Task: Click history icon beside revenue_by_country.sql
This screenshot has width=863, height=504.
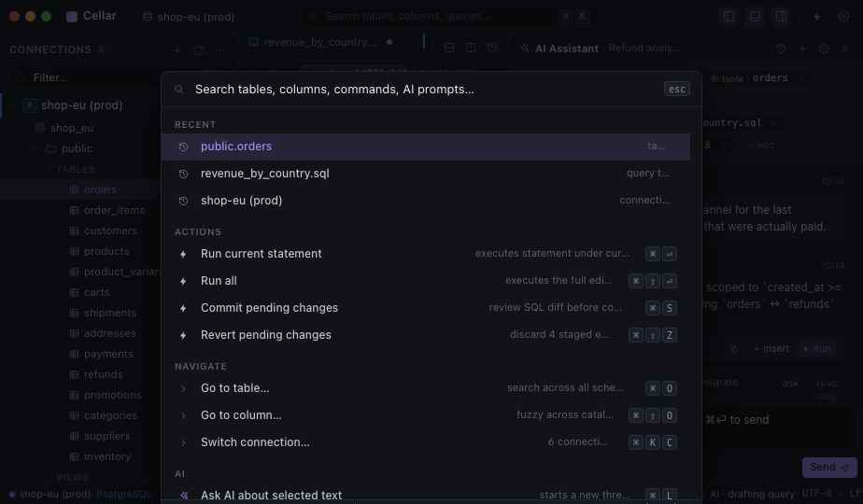Action: [183, 174]
